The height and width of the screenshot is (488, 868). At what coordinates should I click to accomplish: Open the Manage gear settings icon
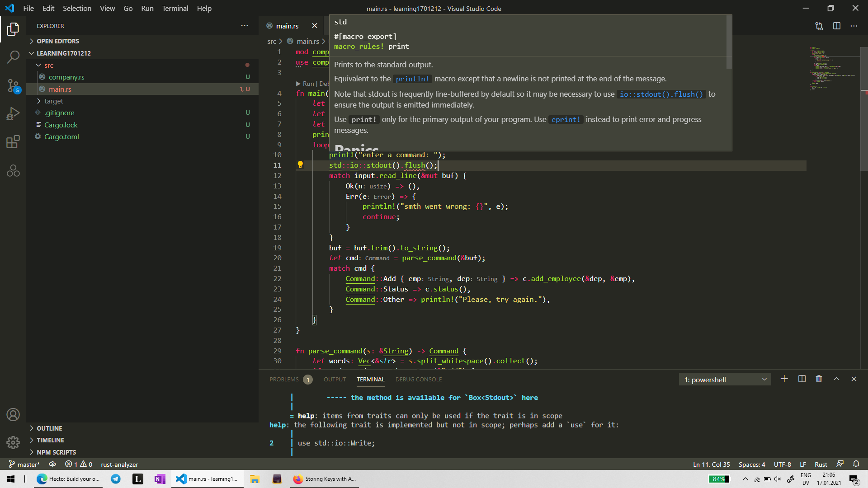click(x=13, y=442)
